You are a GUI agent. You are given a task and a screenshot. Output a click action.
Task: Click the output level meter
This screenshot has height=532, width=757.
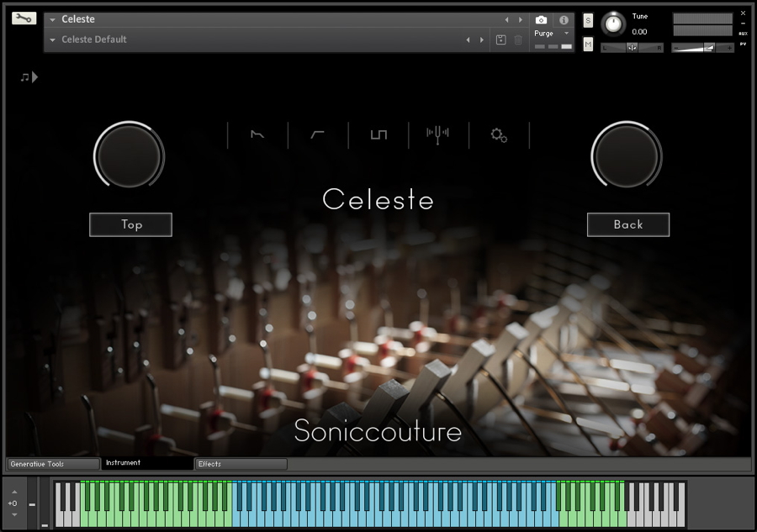coord(702,24)
